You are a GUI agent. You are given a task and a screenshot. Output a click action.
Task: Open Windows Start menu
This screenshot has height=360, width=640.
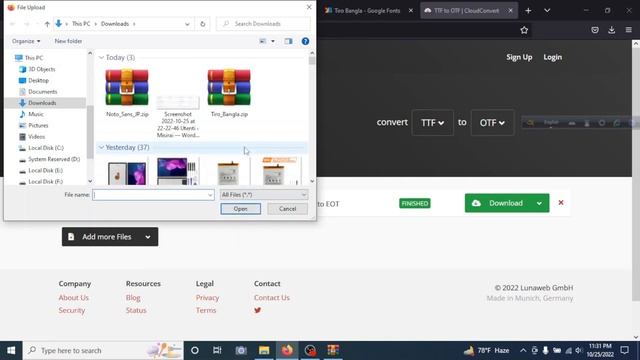coord(11,350)
